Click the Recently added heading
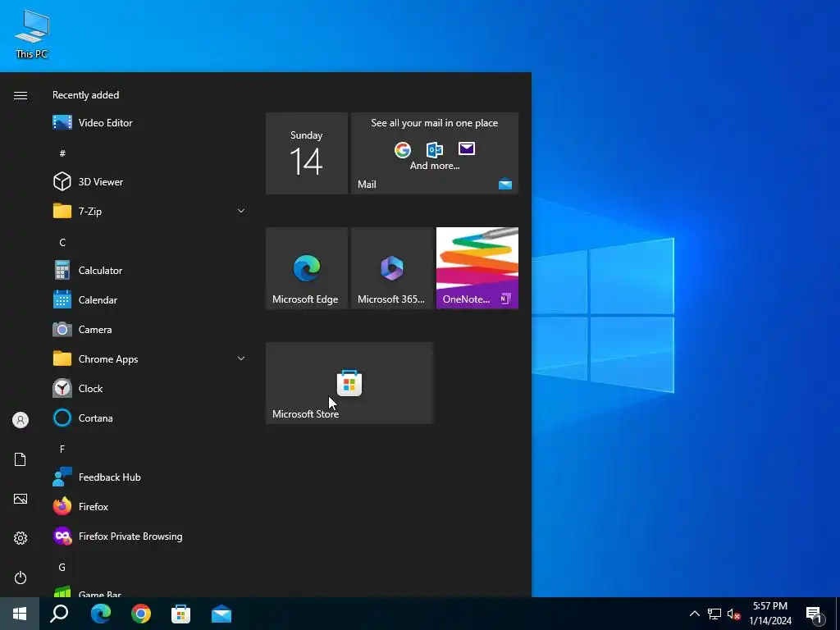The width and height of the screenshot is (840, 630). [x=85, y=95]
